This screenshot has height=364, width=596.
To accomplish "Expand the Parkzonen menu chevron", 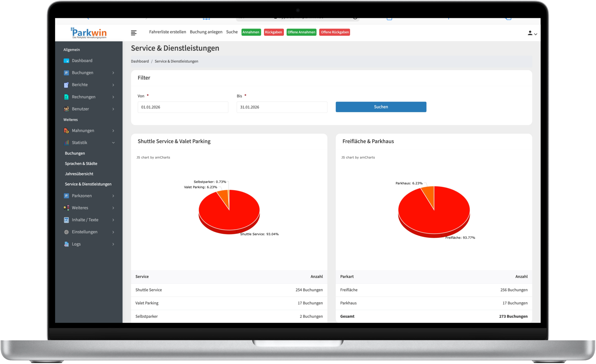I will 113,196.
